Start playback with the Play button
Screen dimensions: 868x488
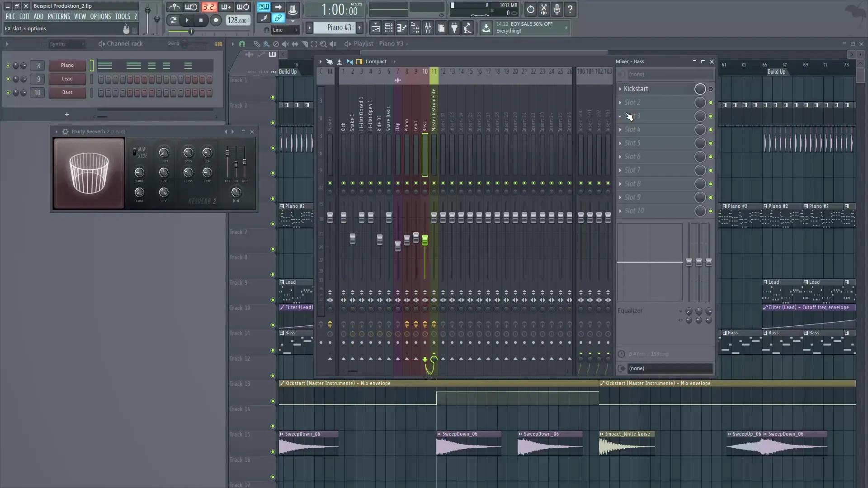pos(187,20)
